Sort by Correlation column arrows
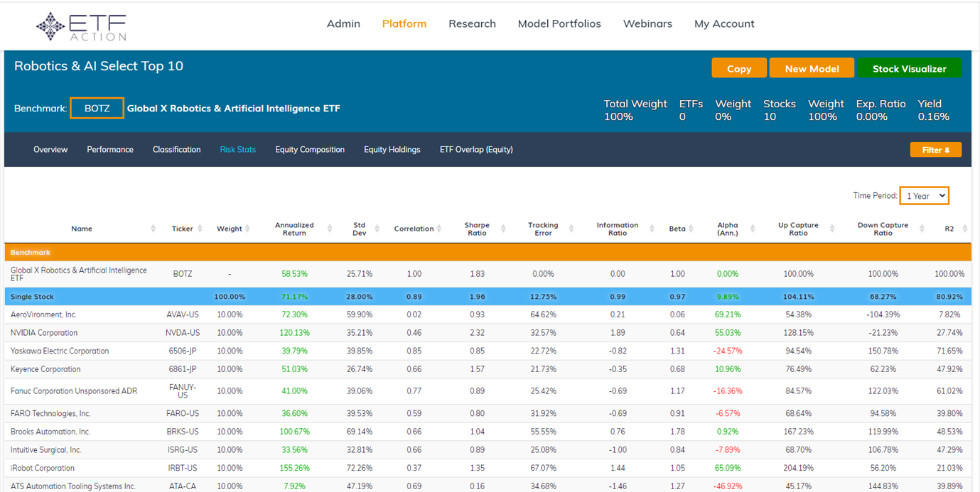This screenshot has height=492, width=980. point(441,229)
